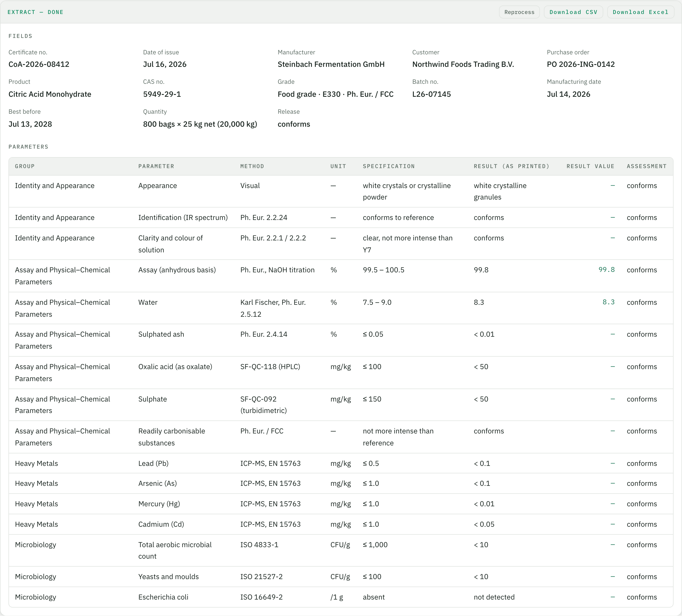Click specification 99.5 – 100.5
Screen dimensions: 682x616
pyautogui.click(x=384, y=270)
